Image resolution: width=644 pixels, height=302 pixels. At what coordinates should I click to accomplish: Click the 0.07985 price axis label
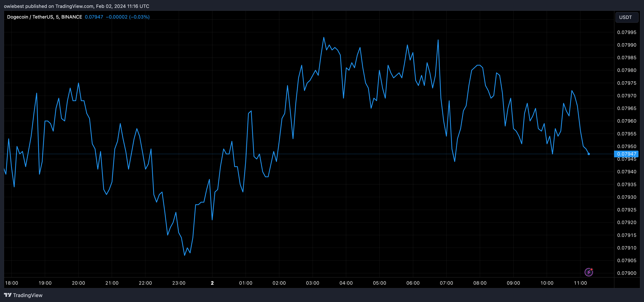pyautogui.click(x=627, y=58)
